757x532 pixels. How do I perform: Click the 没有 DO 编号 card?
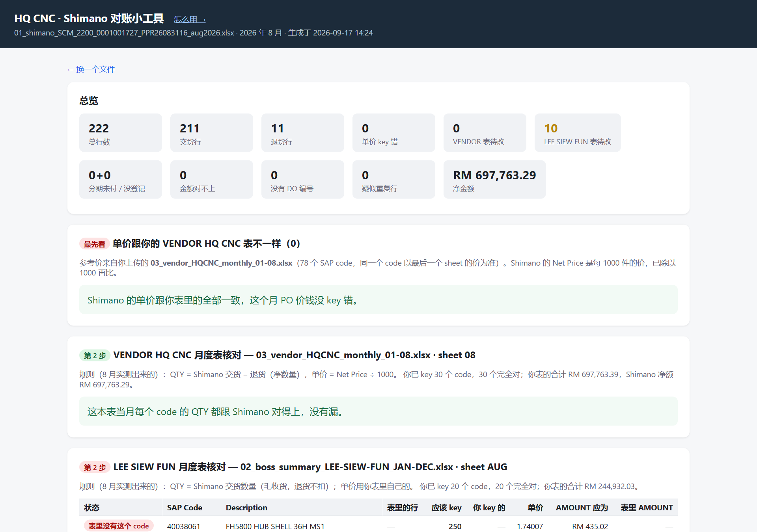303,179
